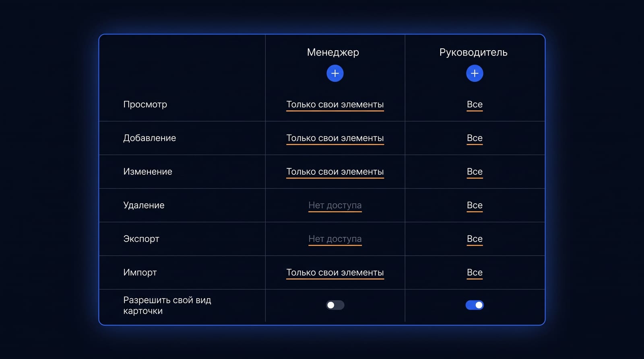Click 'Все' in Добавление row for Руководитель

click(475, 138)
